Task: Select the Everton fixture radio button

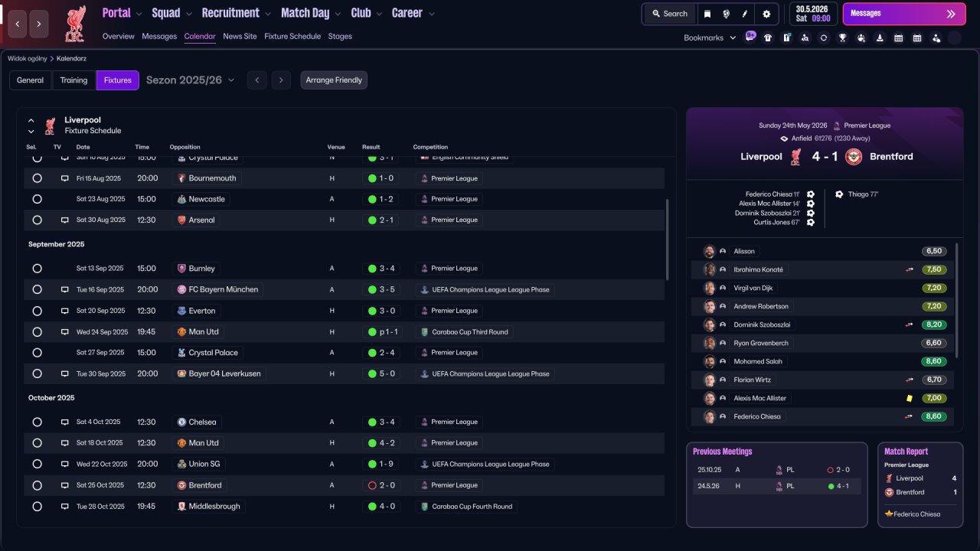Action: (x=37, y=311)
